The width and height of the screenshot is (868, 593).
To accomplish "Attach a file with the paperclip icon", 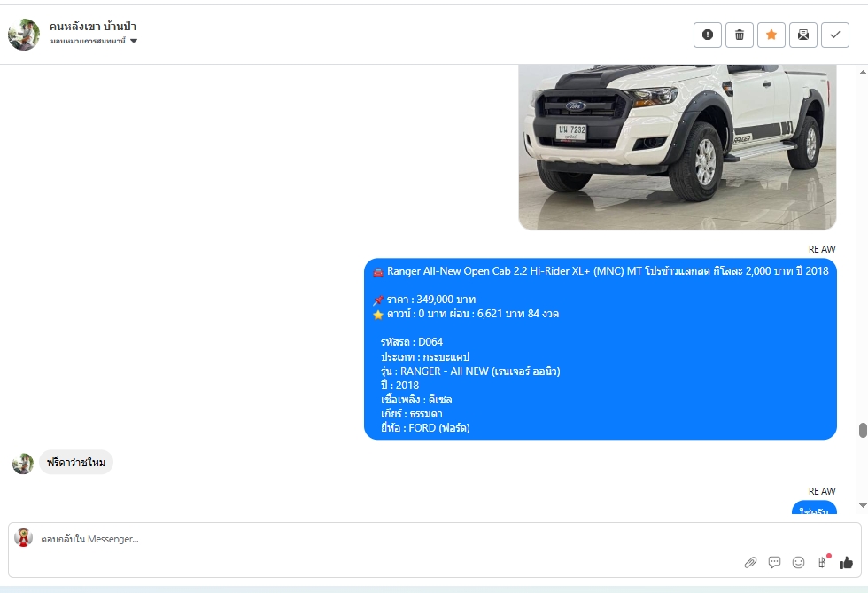I will pos(750,563).
